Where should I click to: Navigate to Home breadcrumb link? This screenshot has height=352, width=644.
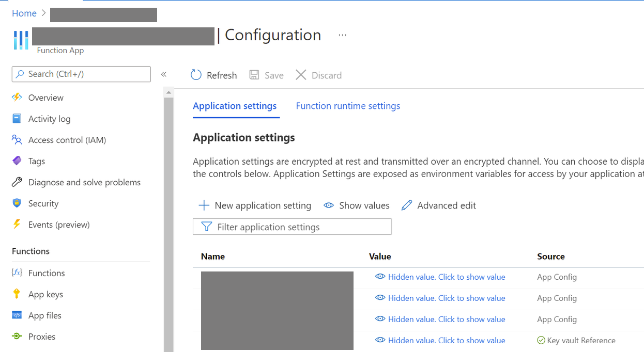click(x=24, y=13)
